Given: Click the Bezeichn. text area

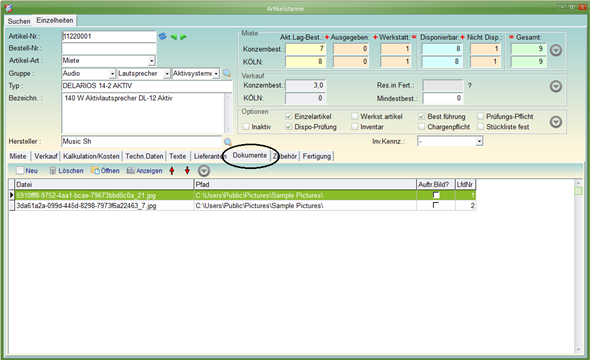Looking at the screenshot, I should 143,113.
